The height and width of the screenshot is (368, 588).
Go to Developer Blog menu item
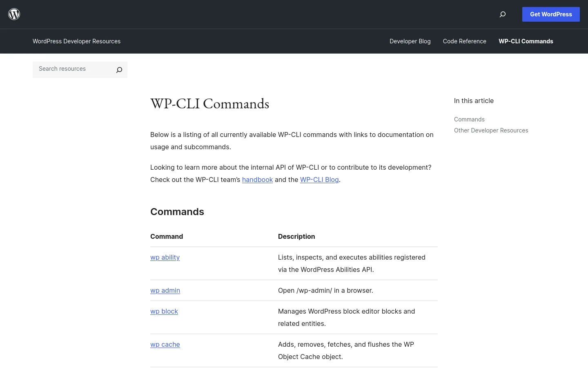click(410, 41)
